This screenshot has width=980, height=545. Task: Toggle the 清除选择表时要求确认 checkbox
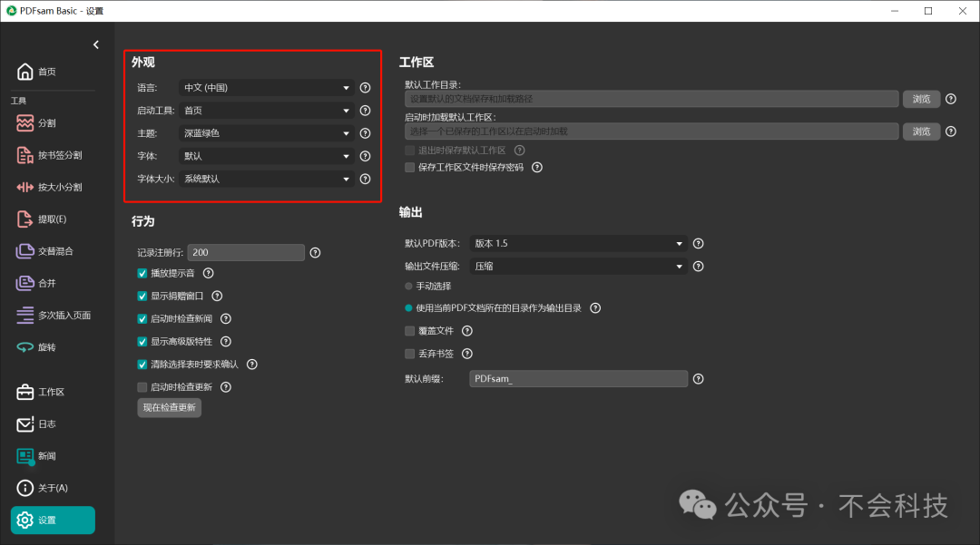click(142, 365)
